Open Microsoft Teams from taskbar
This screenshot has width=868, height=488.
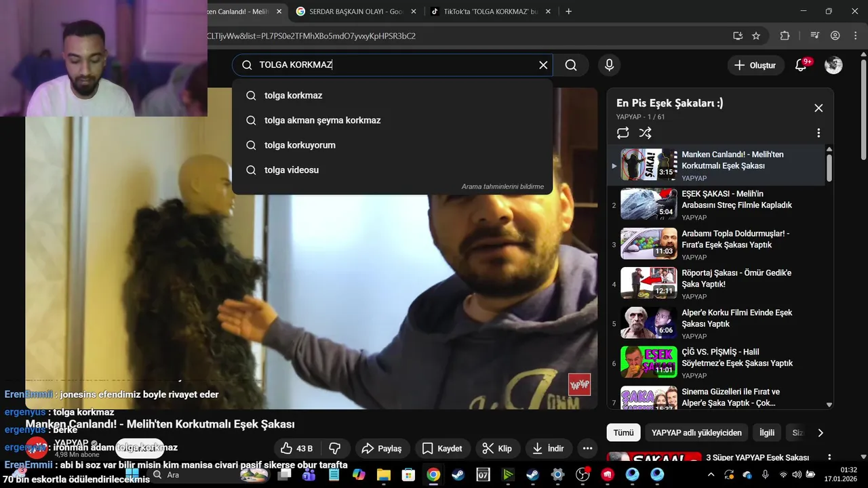click(x=309, y=474)
